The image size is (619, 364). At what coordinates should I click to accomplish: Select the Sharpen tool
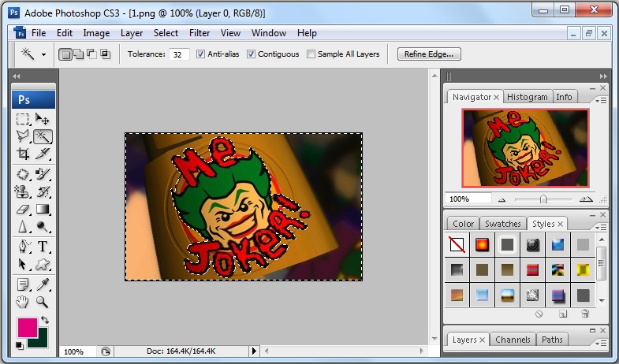23,226
